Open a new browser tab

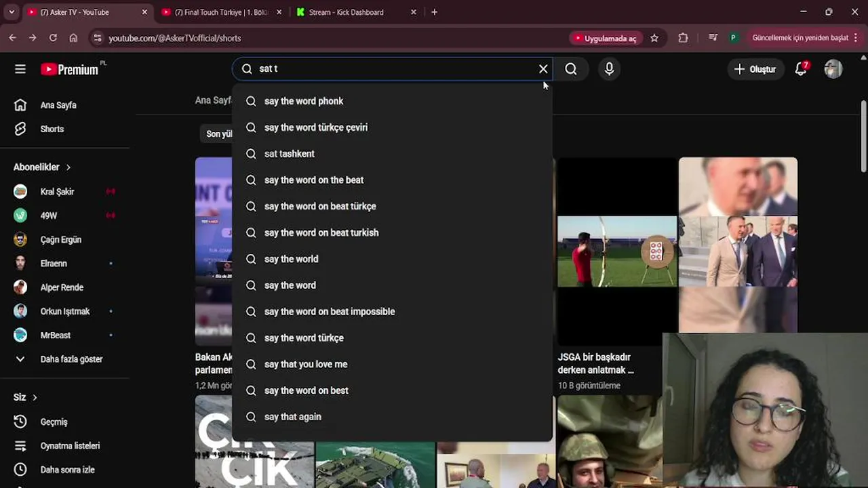[434, 12]
